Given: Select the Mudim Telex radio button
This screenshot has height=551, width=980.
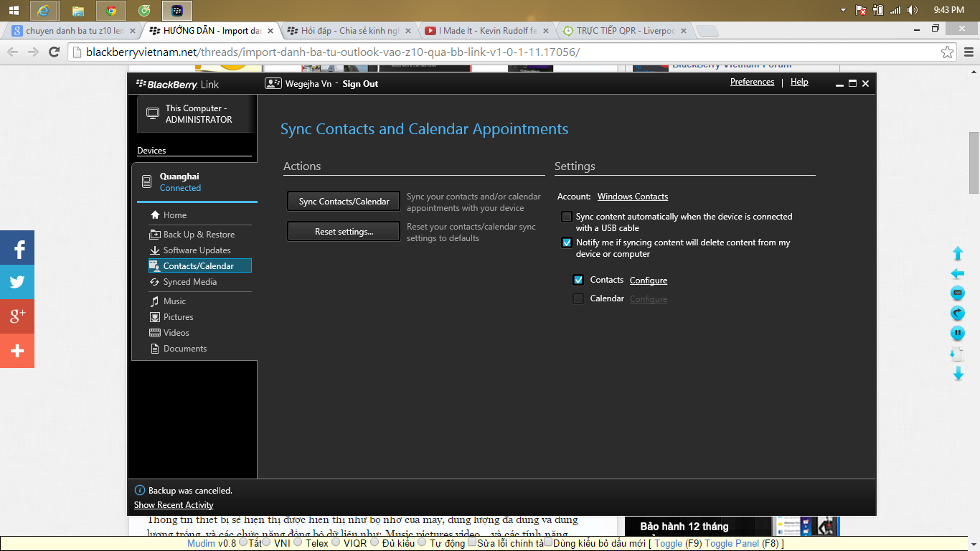Looking at the screenshot, I should click(x=298, y=542).
